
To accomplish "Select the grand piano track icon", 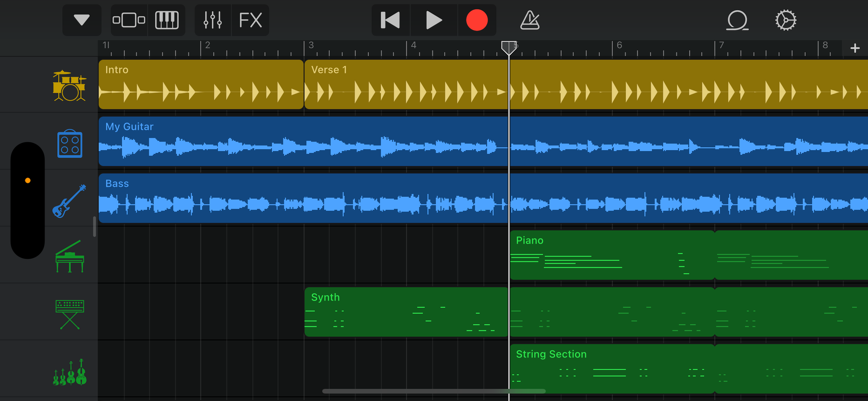I will point(69,257).
